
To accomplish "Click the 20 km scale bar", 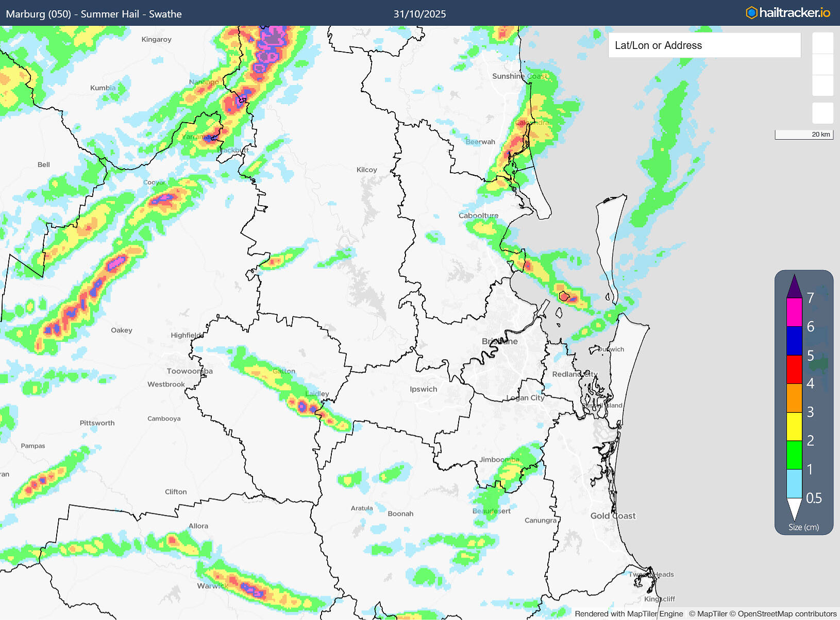I will click(804, 135).
